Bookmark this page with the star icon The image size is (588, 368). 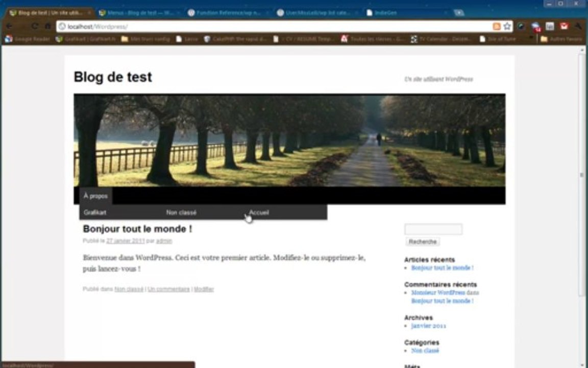507,26
